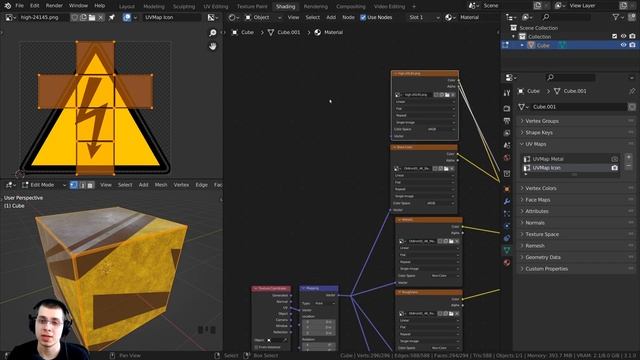640x360 pixels.
Task: Click pin icon in properties Cube breadcrumb
Action: (x=632, y=91)
